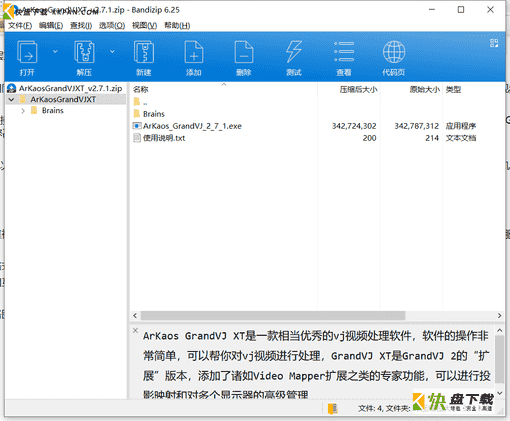The height and width of the screenshot is (421, 510).
Task: Click the comment panel scroll down arrow
Action: point(499,393)
